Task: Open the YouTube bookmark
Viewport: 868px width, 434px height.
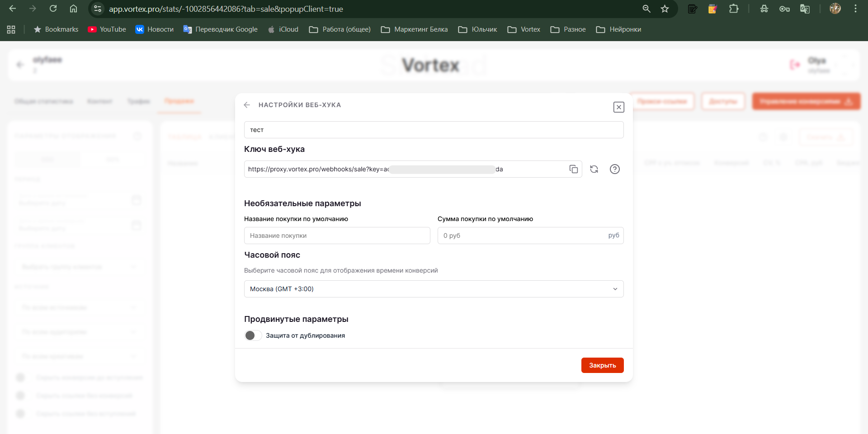Action: coord(107,29)
